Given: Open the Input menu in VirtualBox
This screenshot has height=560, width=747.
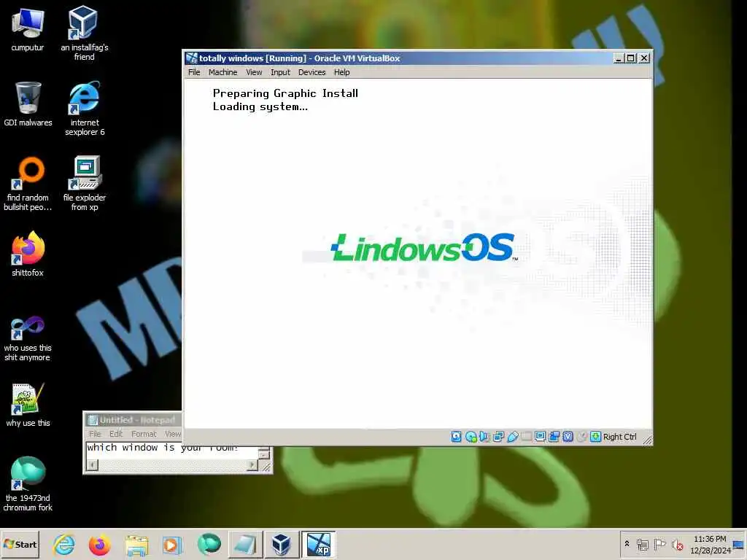Looking at the screenshot, I should [x=280, y=72].
